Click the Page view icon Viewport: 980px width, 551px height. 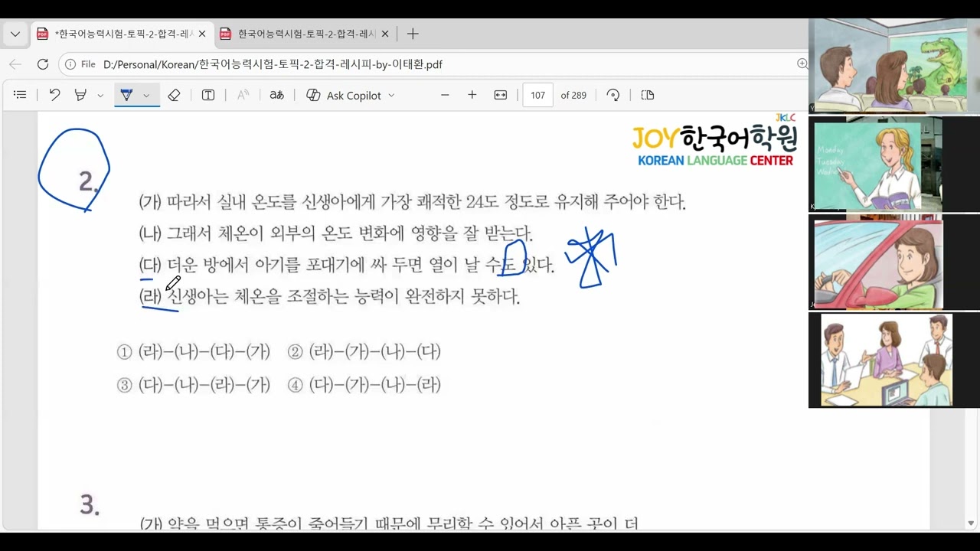click(x=648, y=95)
